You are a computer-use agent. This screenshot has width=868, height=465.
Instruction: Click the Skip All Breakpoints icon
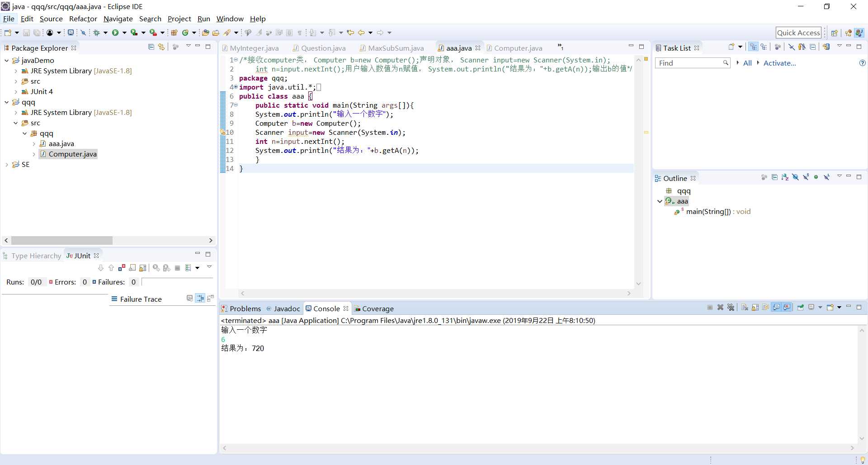tap(83, 33)
